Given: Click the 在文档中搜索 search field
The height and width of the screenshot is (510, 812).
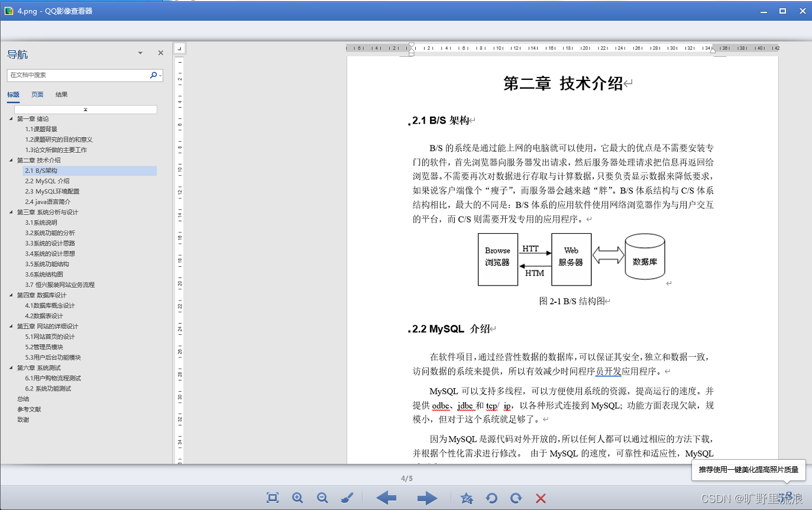Looking at the screenshot, I should pos(77,75).
